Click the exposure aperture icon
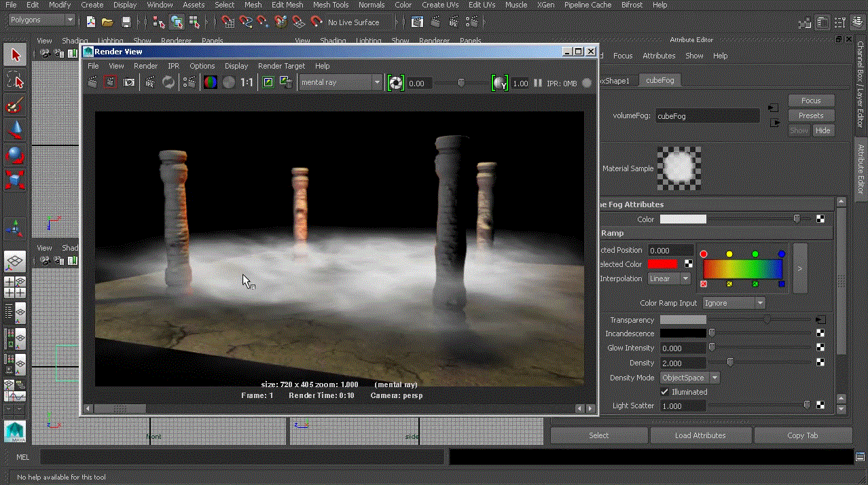Image resolution: width=868 pixels, height=485 pixels. click(395, 83)
